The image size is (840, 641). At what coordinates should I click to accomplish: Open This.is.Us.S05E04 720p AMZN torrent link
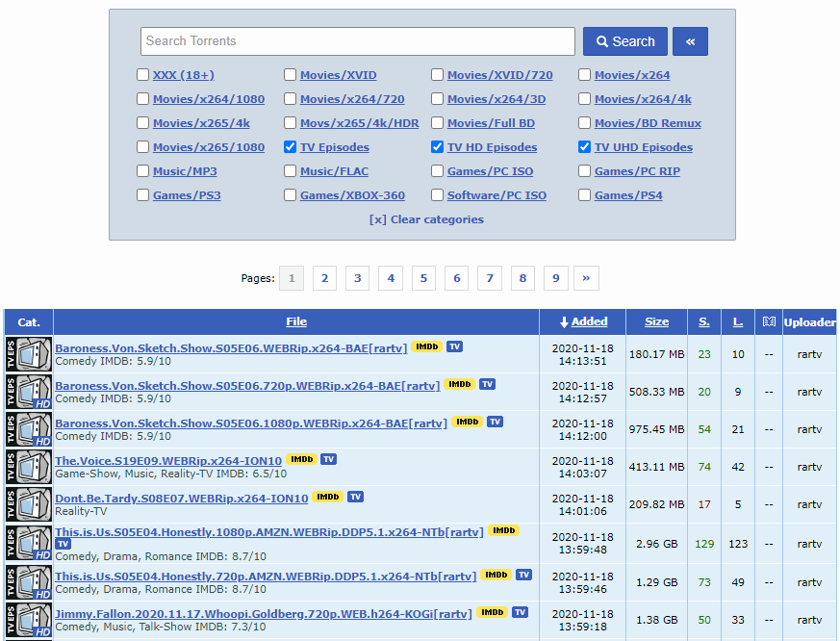click(266, 577)
